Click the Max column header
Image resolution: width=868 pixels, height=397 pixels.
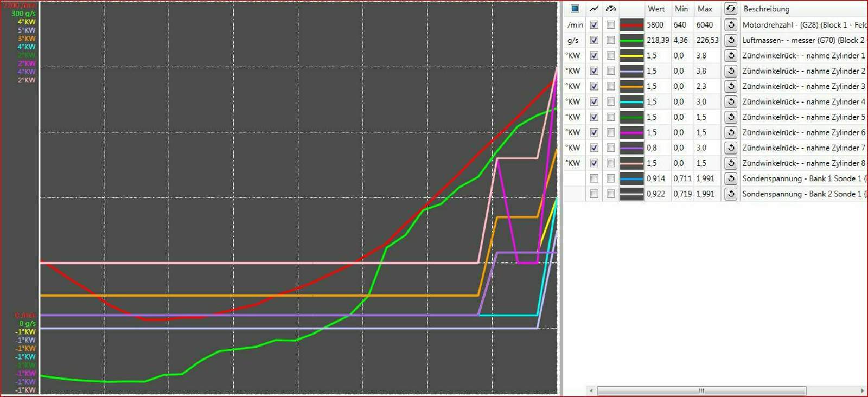tap(705, 9)
